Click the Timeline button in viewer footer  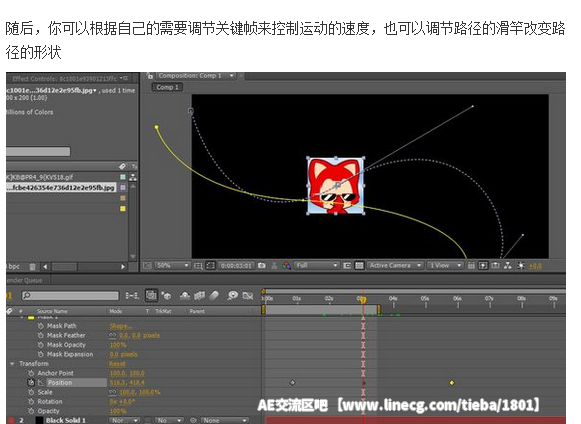[x=495, y=266]
